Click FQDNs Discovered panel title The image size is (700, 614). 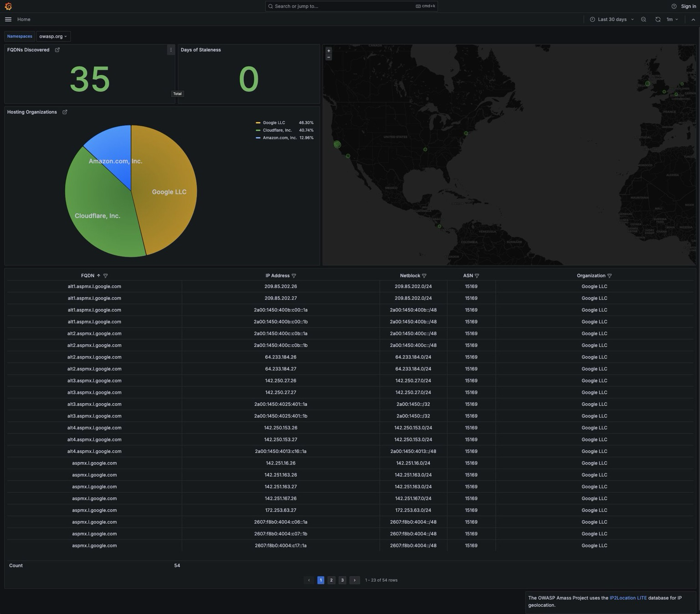[x=28, y=50]
